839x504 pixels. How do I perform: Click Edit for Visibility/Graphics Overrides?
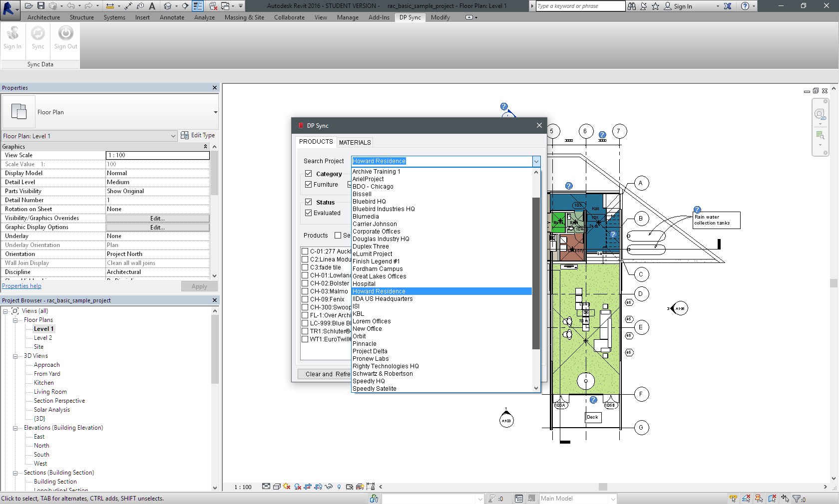tap(158, 219)
